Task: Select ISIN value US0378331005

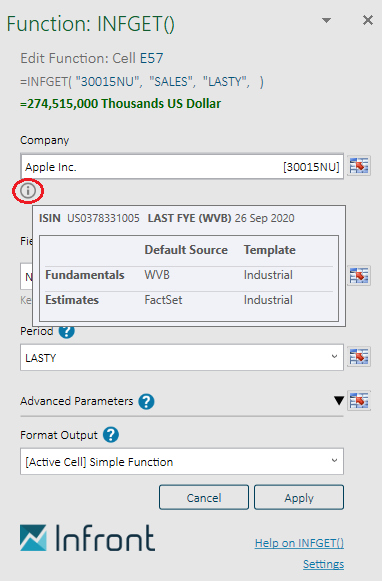Action: point(103,218)
